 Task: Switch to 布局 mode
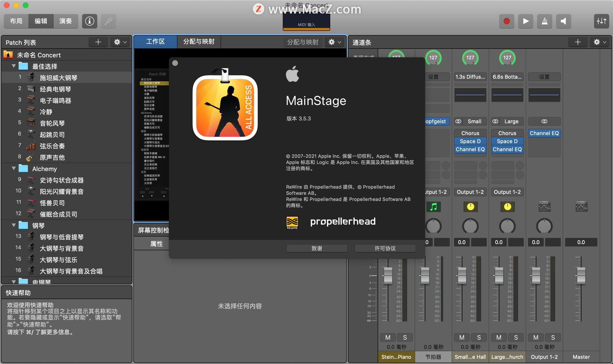pyautogui.click(x=16, y=21)
